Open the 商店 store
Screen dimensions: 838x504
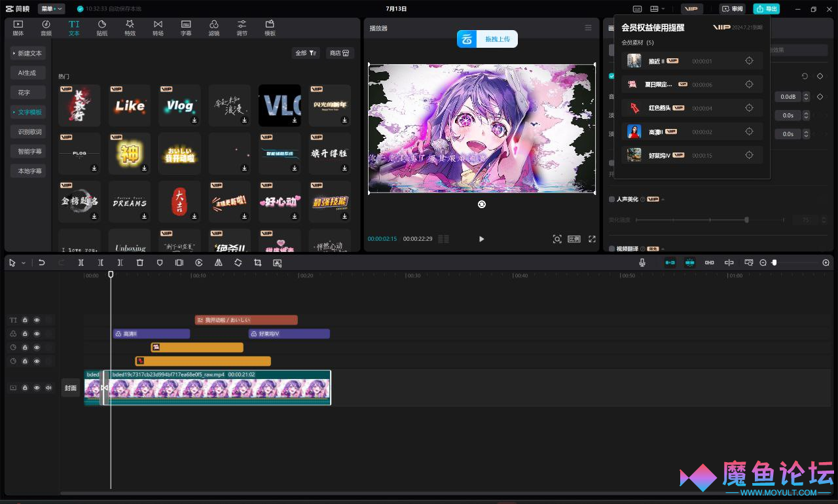[340, 53]
